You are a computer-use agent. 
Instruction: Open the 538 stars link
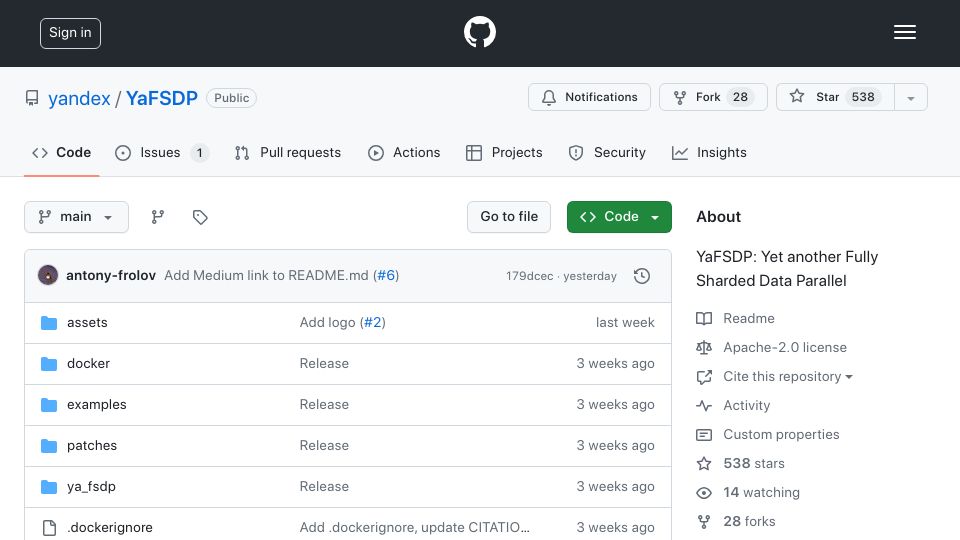(754, 463)
